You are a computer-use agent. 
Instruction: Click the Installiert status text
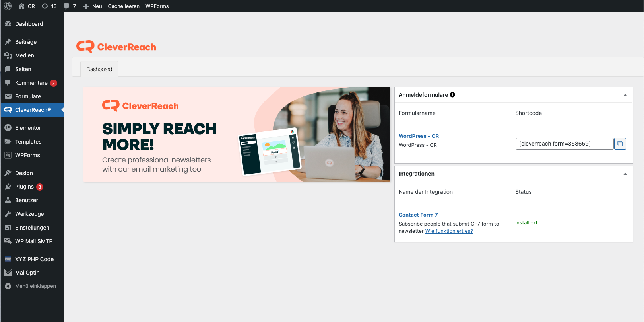point(526,222)
